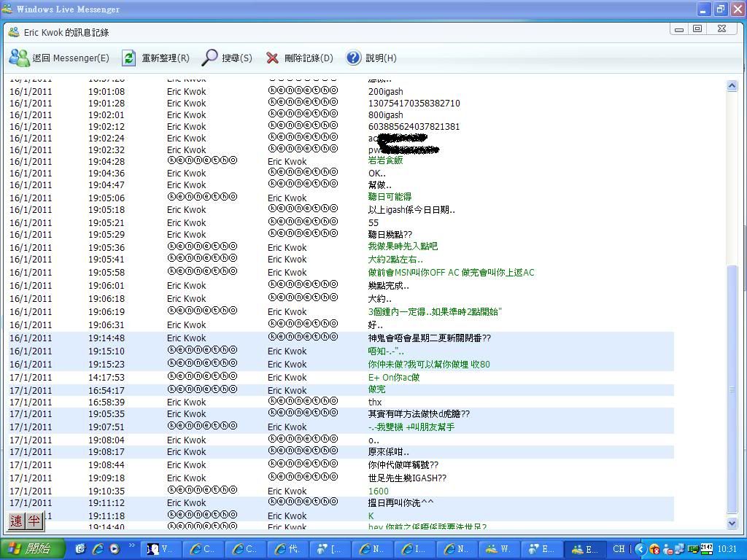
Task: Open the 開始 Start menu
Action: point(32,549)
